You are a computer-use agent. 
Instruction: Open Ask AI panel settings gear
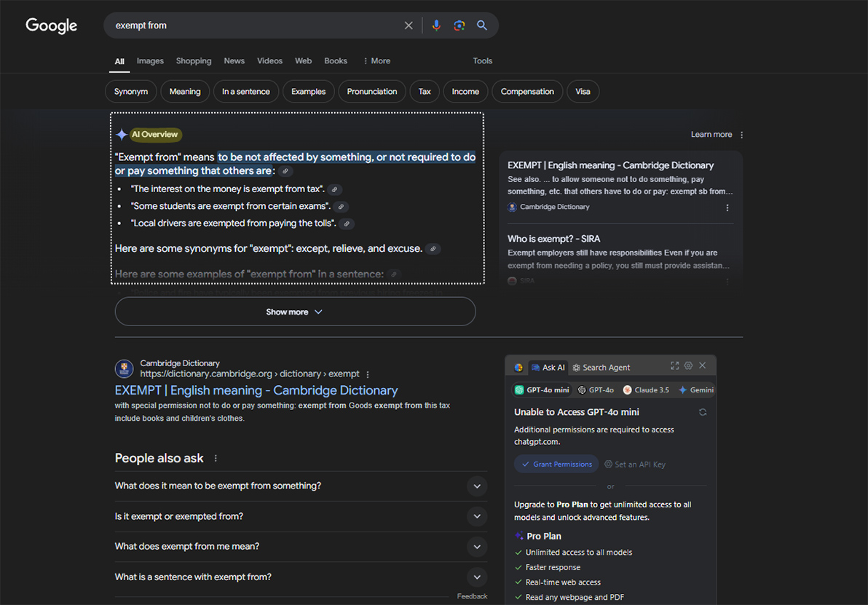[x=688, y=366]
